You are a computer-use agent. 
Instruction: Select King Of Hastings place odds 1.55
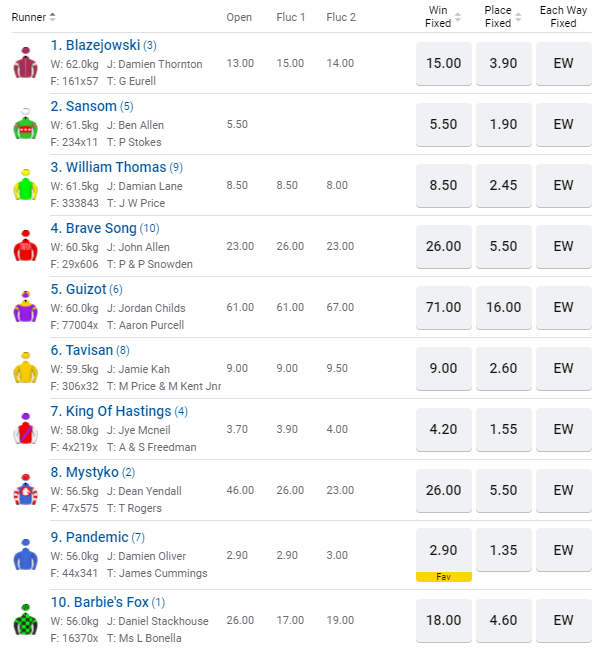[x=504, y=429]
